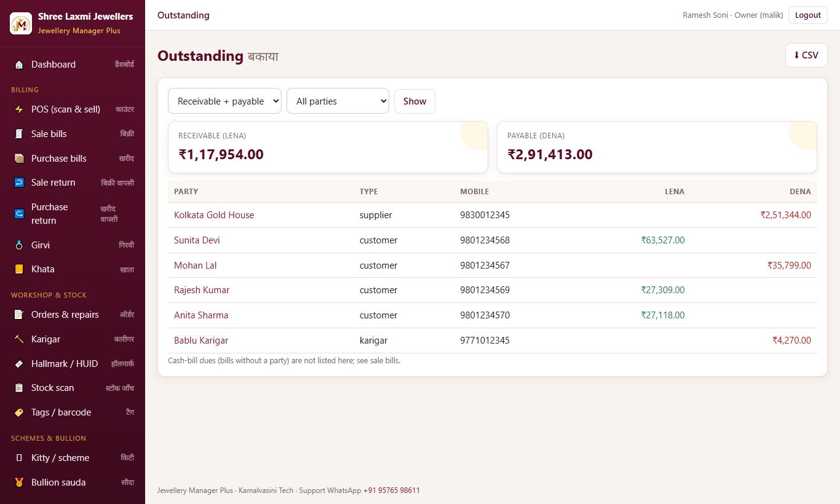The height and width of the screenshot is (504, 840).
Task: Click the Orders & repairs memo icon
Action: point(19,315)
